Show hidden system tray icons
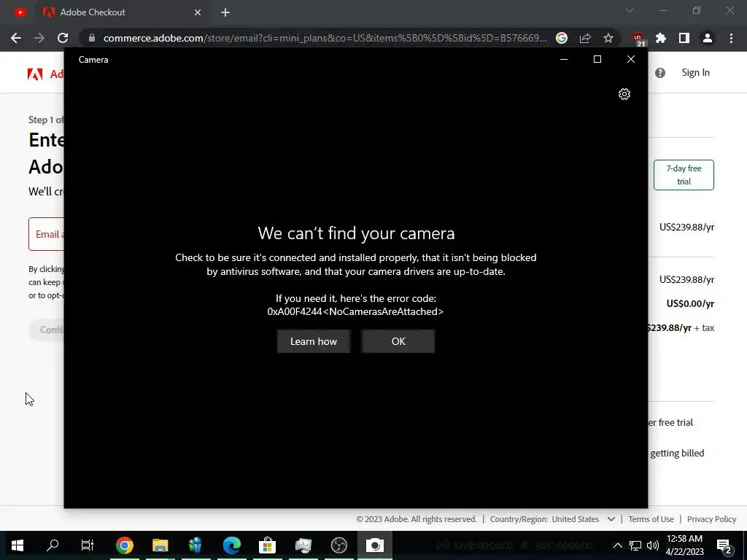747x560 pixels. coord(617,545)
